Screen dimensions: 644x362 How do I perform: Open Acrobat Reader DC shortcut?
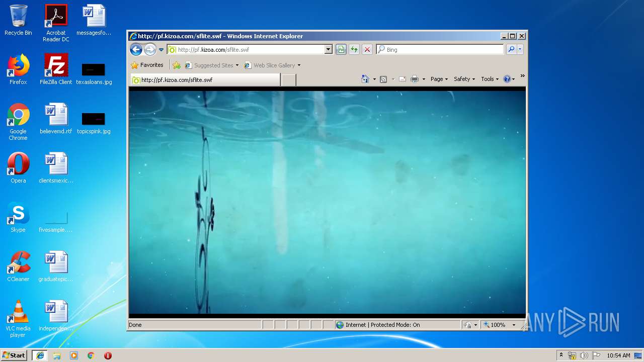pos(56,23)
